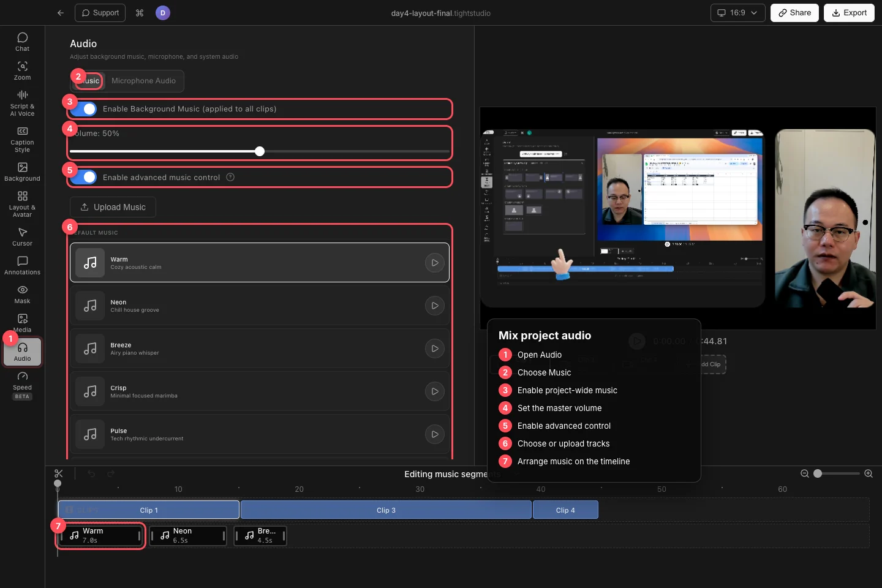
Task: Click the 'Adjust background music' subtitle text
Action: click(154, 56)
